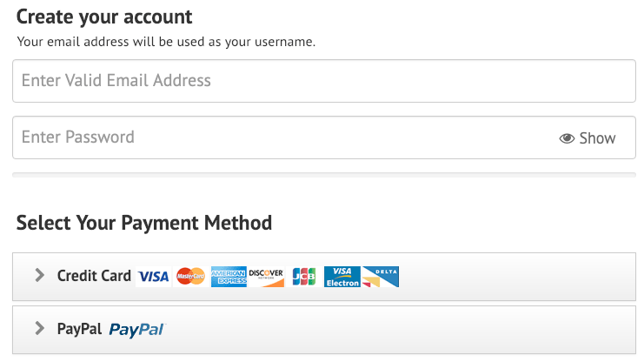Click the JCB card logo
This screenshot has height=362, width=644.
point(304,277)
